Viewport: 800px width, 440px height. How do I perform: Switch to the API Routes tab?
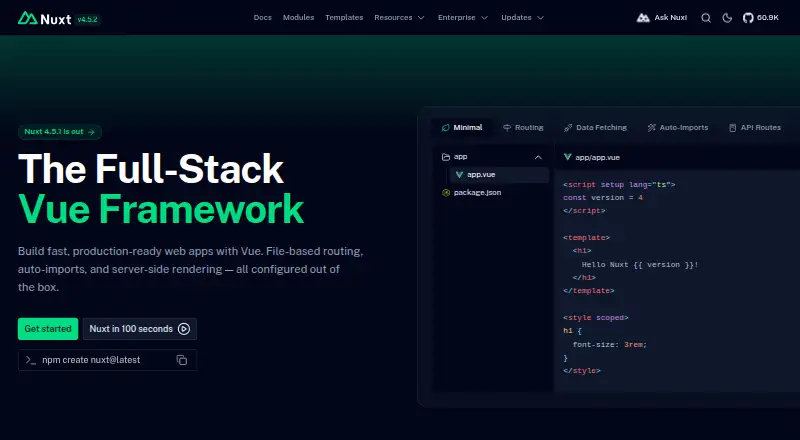tap(755, 128)
